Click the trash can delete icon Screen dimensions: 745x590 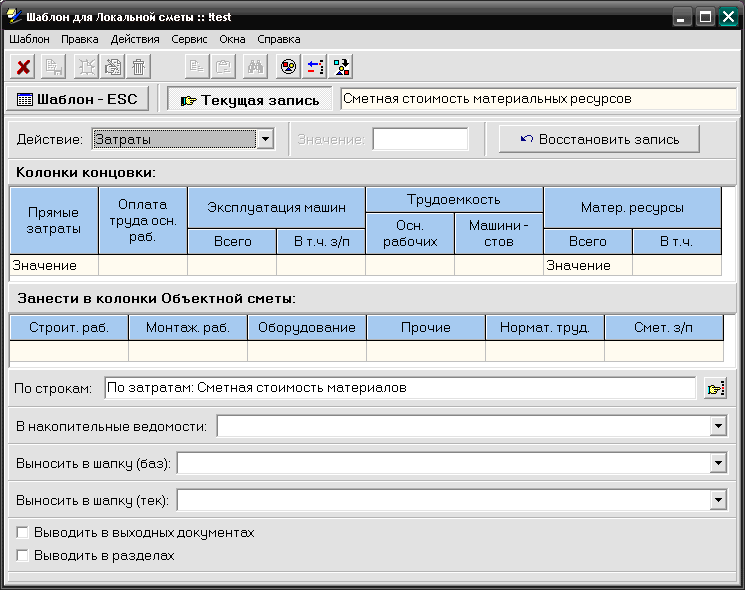pos(139,67)
